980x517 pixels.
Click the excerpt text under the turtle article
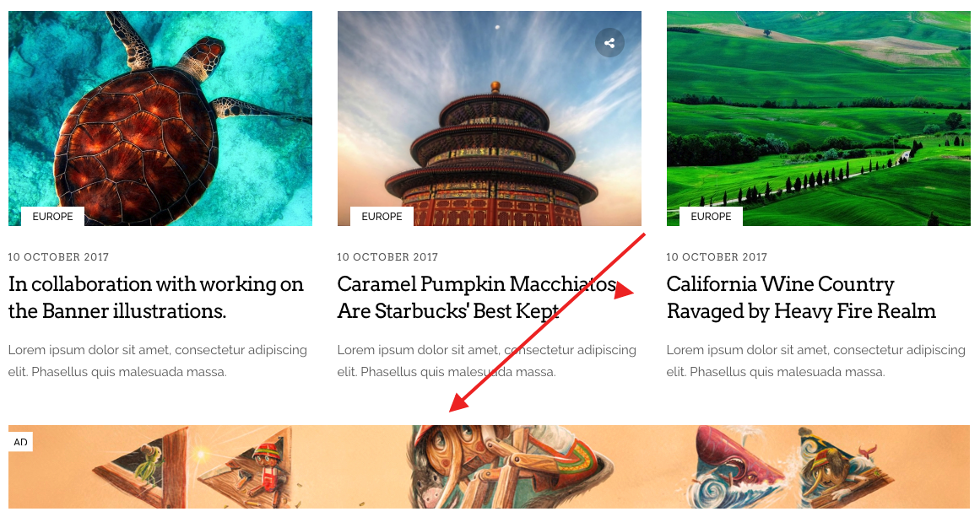pos(158,361)
